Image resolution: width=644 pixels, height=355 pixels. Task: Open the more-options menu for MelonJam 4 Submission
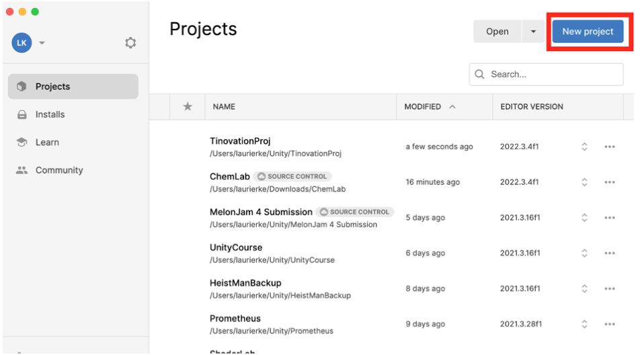[610, 218]
